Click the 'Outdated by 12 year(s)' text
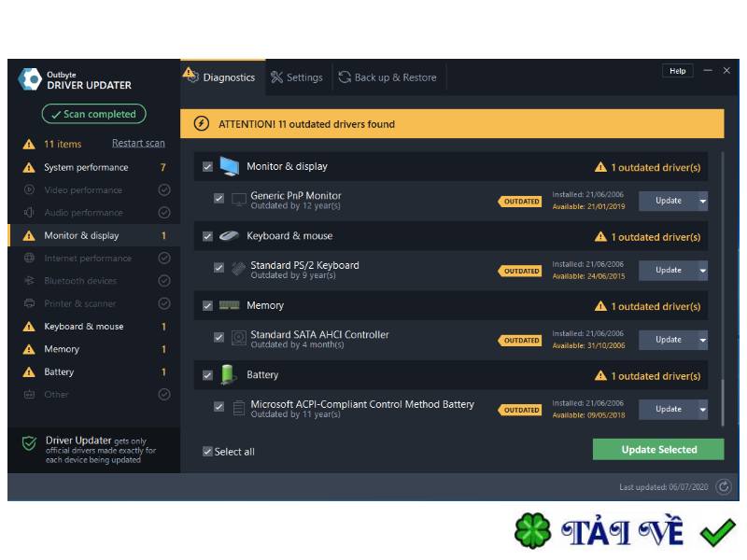The height and width of the screenshot is (560, 747). point(295,206)
